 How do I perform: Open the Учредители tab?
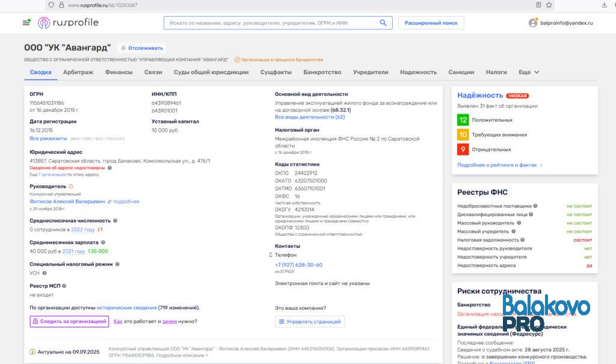(371, 72)
